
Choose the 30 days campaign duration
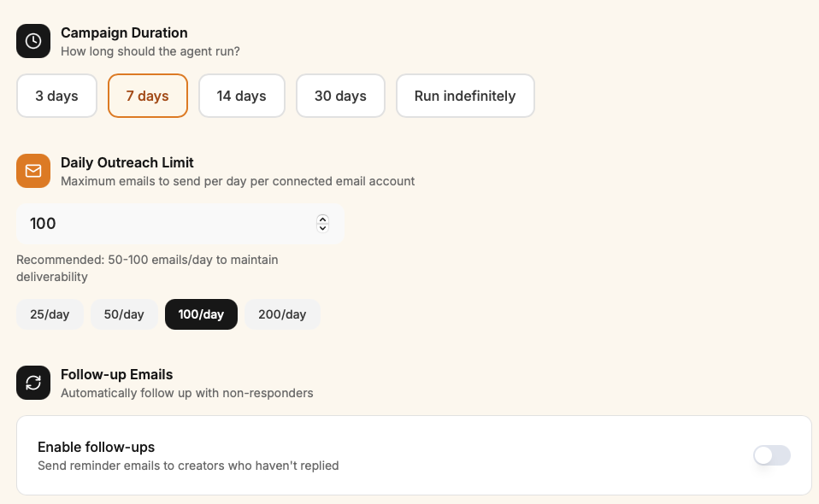point(340,96)
